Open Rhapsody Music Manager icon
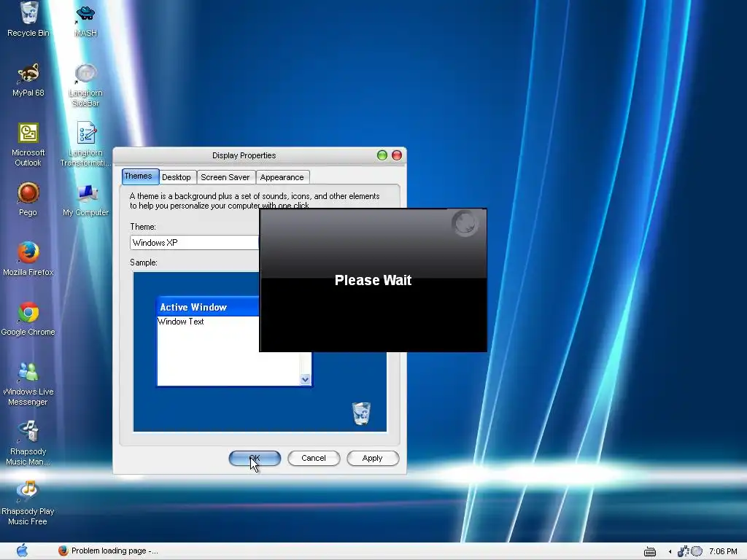Screen dimensions: 747x560 click(x=28, y=432)
